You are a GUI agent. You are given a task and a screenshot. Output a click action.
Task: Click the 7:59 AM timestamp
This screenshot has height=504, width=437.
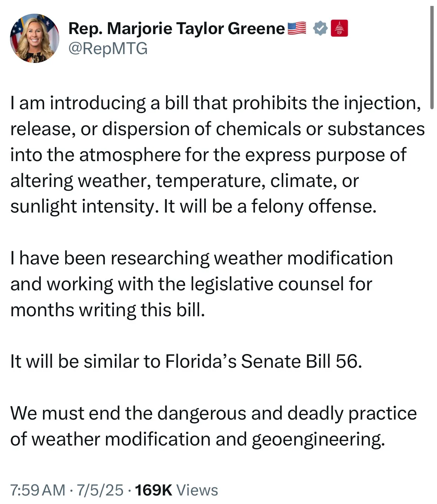coord(38,490)
